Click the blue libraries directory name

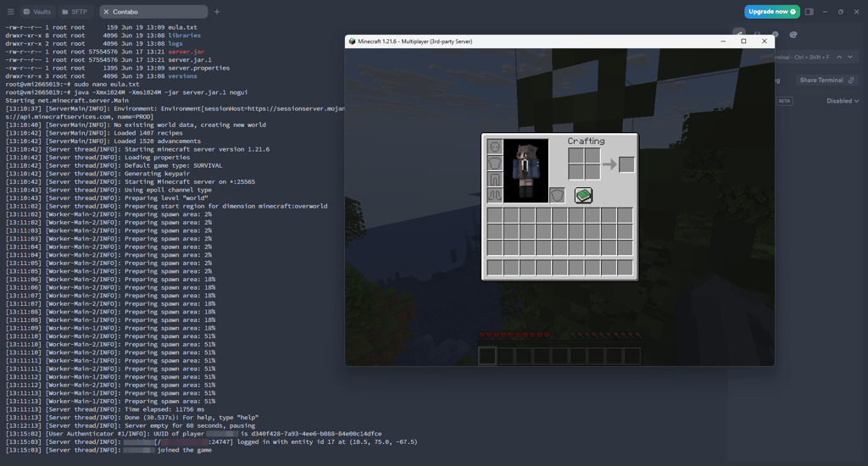(184, 36)
